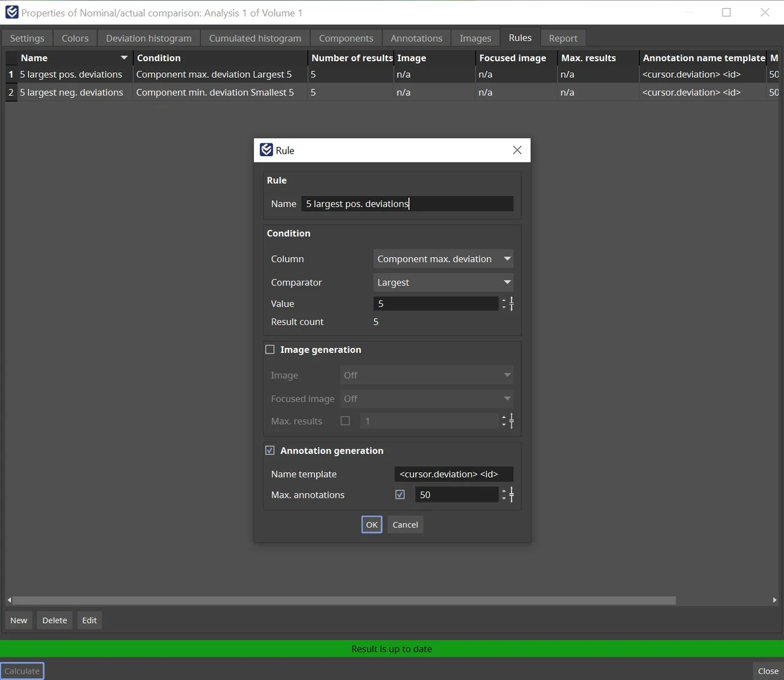The height and width of the screenshot is (680, 784).
Task: Open the Report tab
Action: 563,38
